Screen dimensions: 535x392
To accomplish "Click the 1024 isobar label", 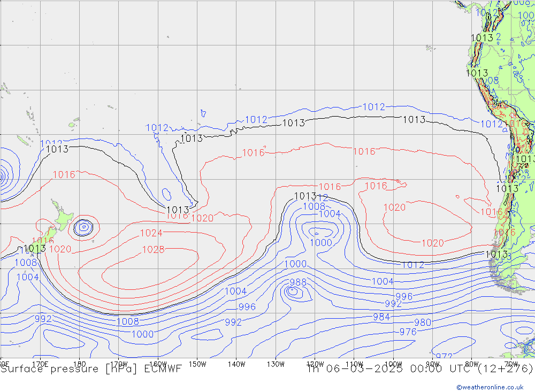I will pyautogui.click(x=151, y=233).
